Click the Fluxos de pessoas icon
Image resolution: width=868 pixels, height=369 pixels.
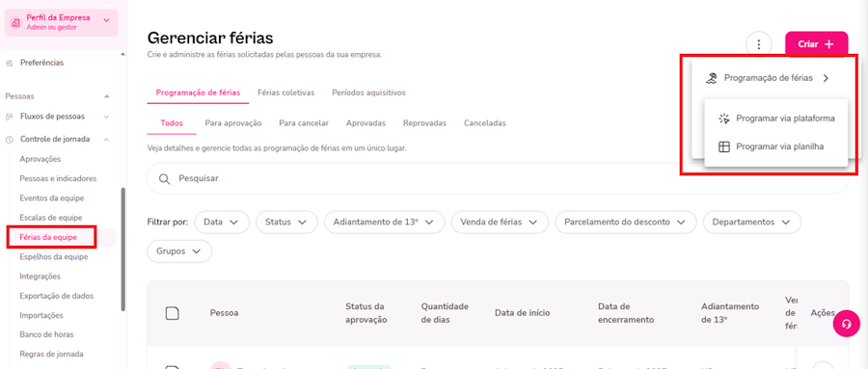tap(9, 117)
